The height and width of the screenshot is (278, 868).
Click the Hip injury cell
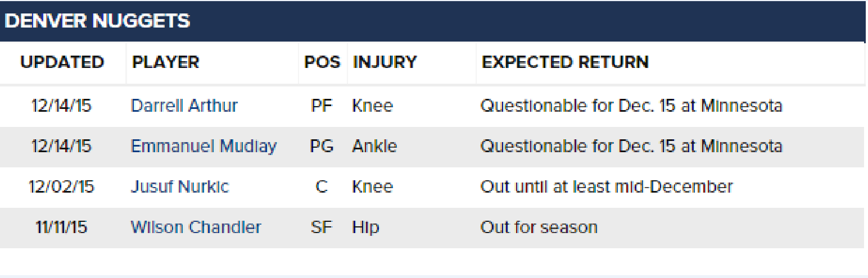tap(366, 227)
